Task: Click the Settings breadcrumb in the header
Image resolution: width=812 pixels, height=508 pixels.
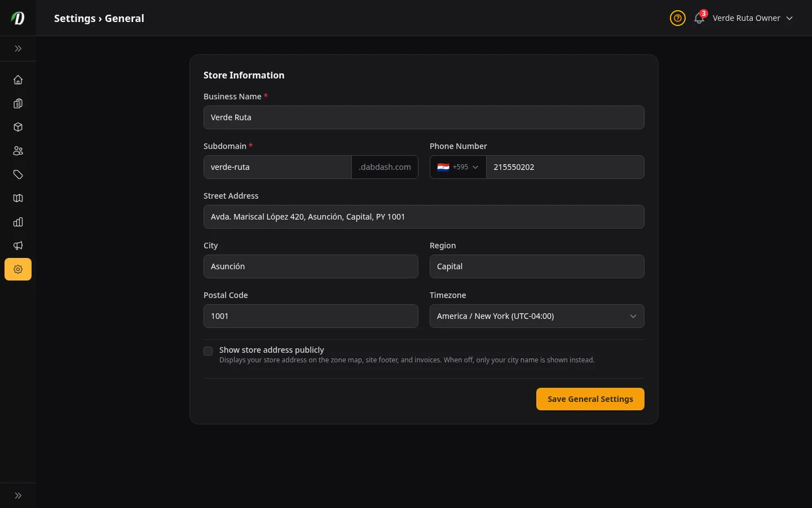Action: [x=74, y=18]
